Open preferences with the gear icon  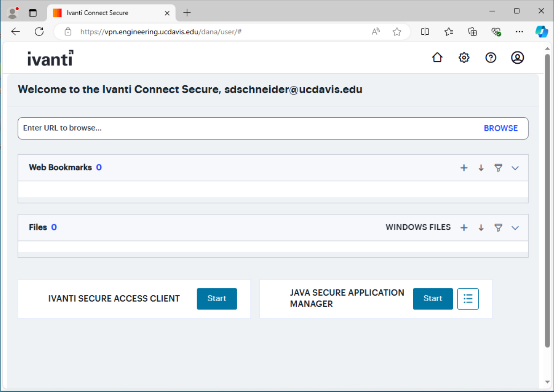point(464,57)
